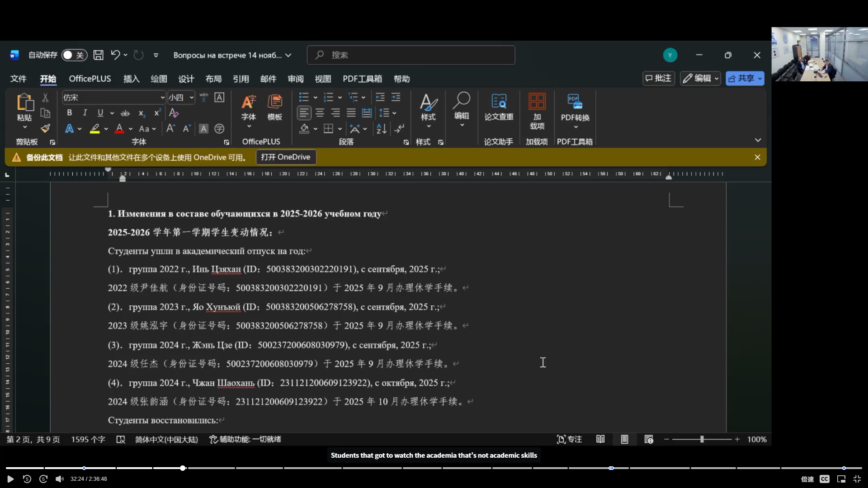868x488 pixels.
Task: Apply strikethrough formatting
Action: [125, 113]
